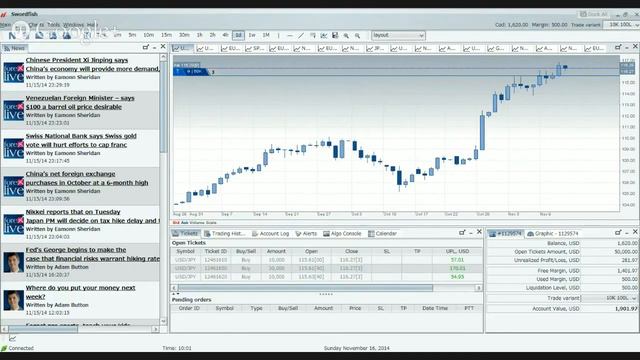This screenshot has height=360, width=640.
Task: Switch to the Tickets tab
Action: (x=185, y=233)
